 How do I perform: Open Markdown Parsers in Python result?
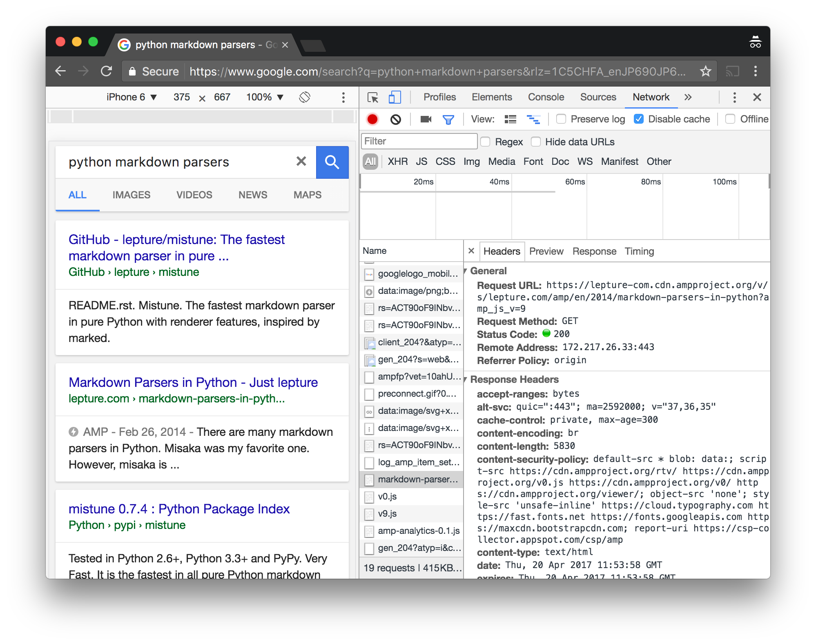point(193,382)
